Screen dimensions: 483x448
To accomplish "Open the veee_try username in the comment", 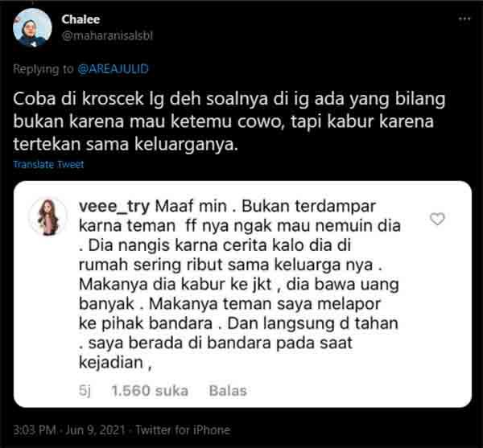I will (x=114, y=207).
